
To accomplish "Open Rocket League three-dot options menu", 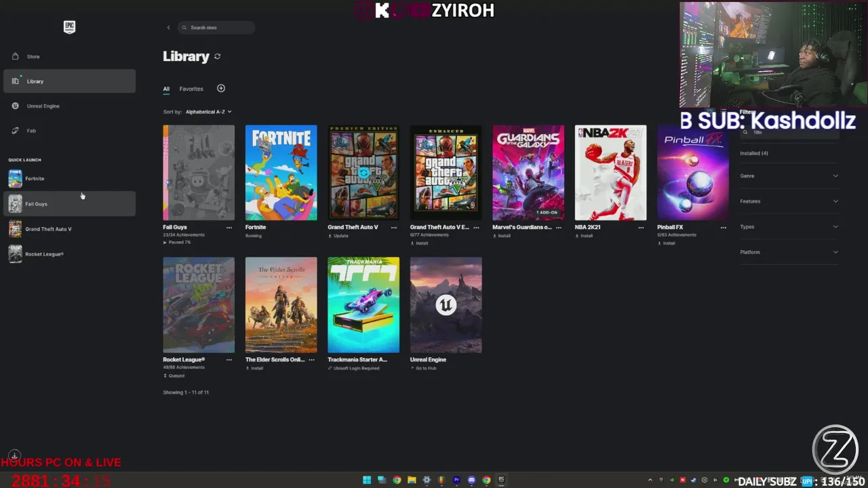I will tap(229, 360).
